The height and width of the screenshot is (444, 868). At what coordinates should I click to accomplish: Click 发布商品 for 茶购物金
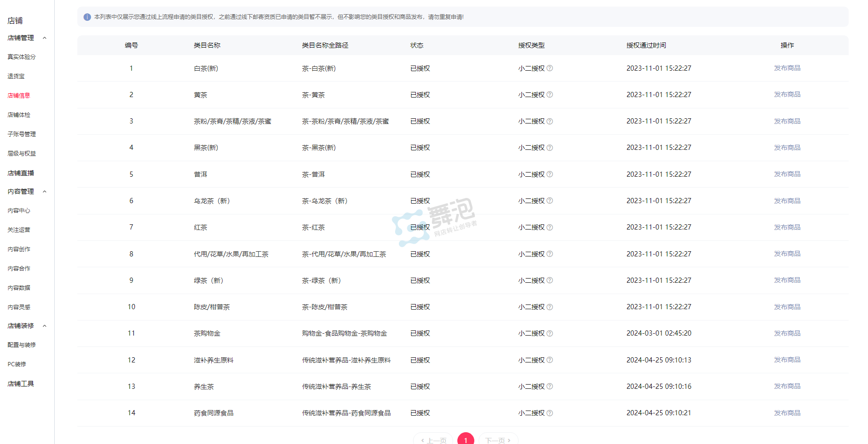point(787,333)
